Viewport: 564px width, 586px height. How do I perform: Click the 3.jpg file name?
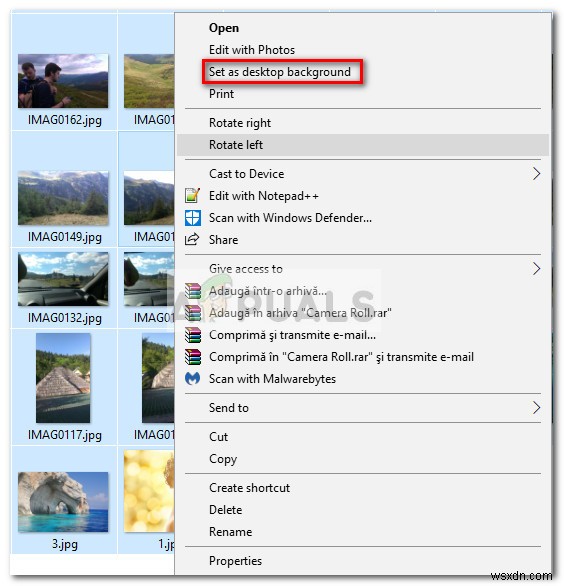pyautogui.click(x=65, y=544)
